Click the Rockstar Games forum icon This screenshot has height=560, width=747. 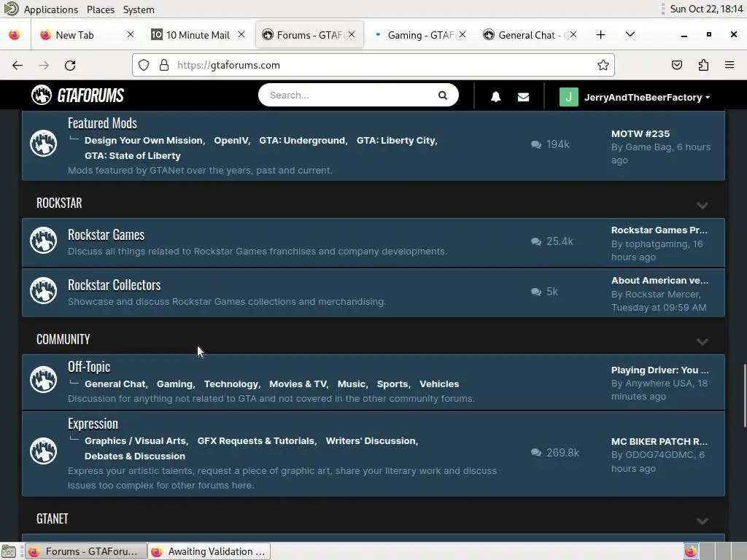[43, 240]
